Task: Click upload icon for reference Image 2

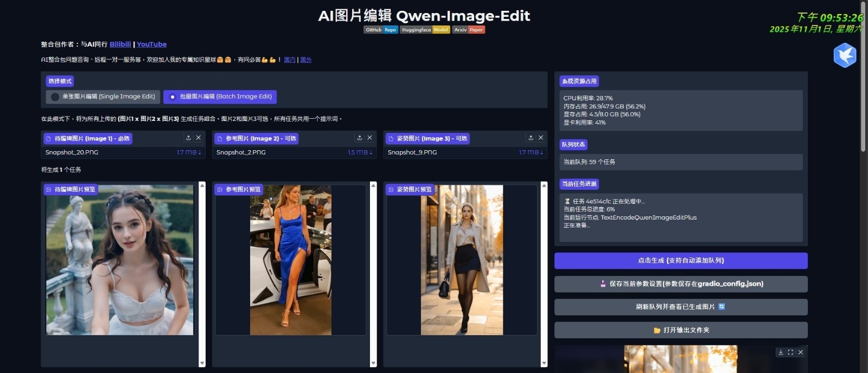Action: pyautogui.click(x=359, y=138)
